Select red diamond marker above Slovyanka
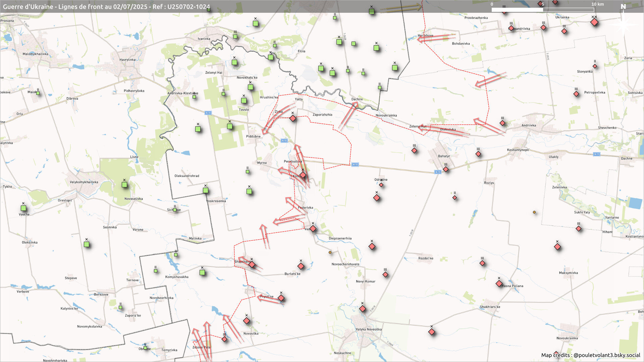Image resolution: width=644 pixels, height=362 pixels. (595, 66)
